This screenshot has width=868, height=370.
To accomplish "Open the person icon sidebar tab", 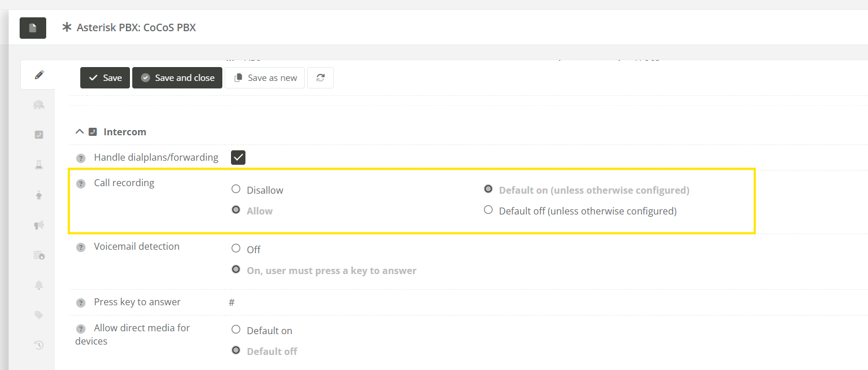I will point(39,195).
